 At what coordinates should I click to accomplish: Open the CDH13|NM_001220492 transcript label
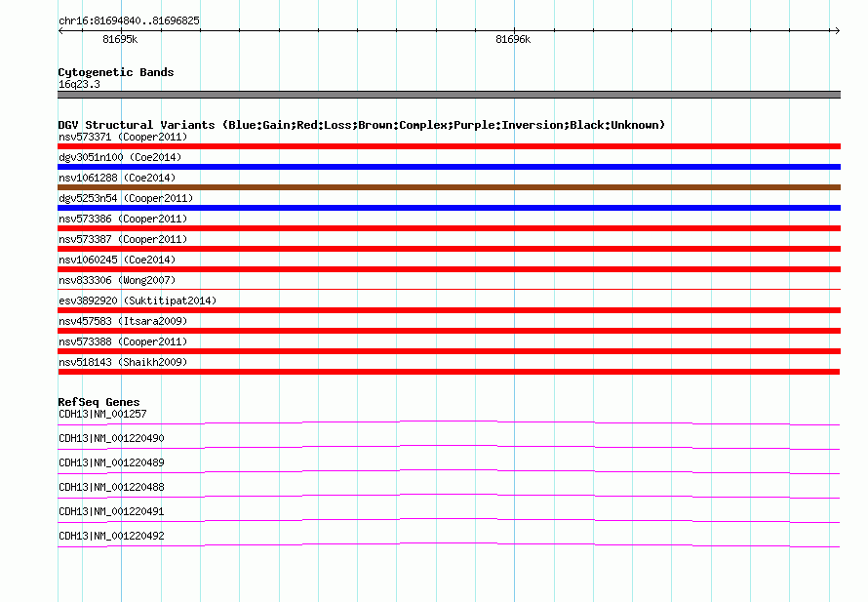(x=111, y=536)
